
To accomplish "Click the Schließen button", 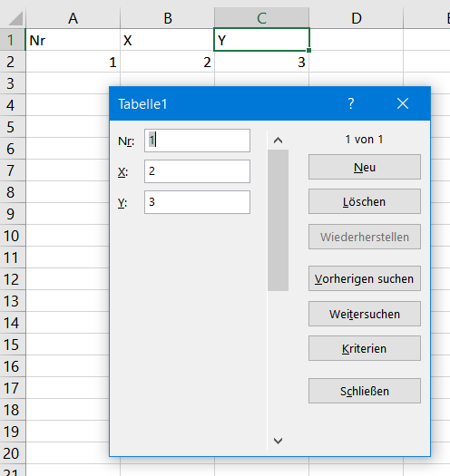I will point(365,391).
